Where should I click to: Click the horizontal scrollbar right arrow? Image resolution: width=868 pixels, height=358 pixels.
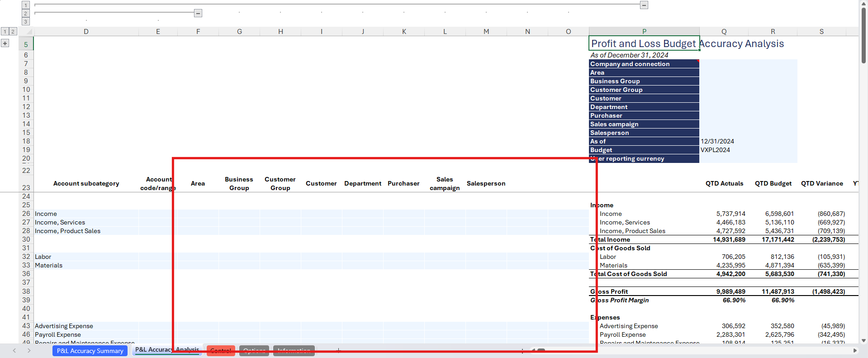click(x=855, y=350)
